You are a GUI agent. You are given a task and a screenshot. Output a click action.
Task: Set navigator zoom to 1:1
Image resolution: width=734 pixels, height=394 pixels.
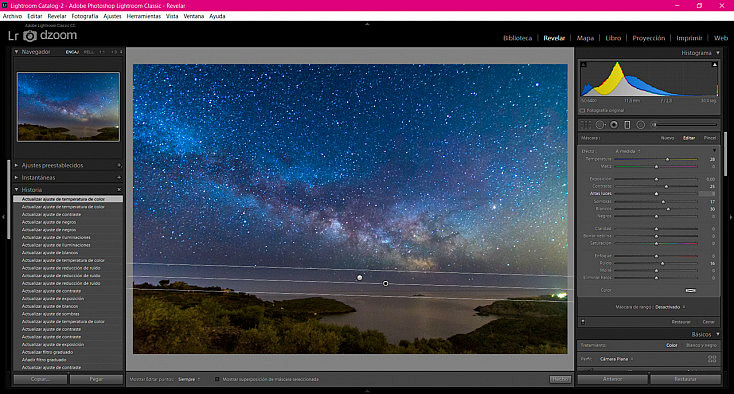pos(102,52)
